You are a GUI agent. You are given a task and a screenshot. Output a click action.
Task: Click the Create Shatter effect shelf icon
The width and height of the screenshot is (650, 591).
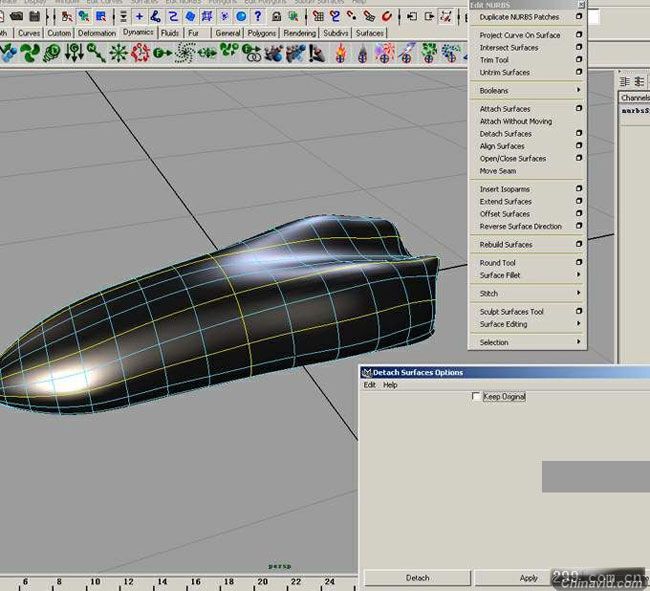[429, 53]
